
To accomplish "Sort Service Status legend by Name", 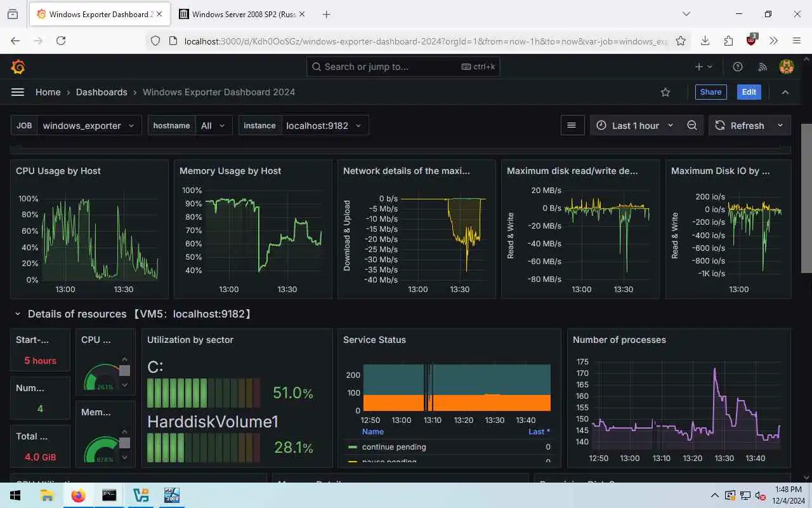I will pos(373,432).
